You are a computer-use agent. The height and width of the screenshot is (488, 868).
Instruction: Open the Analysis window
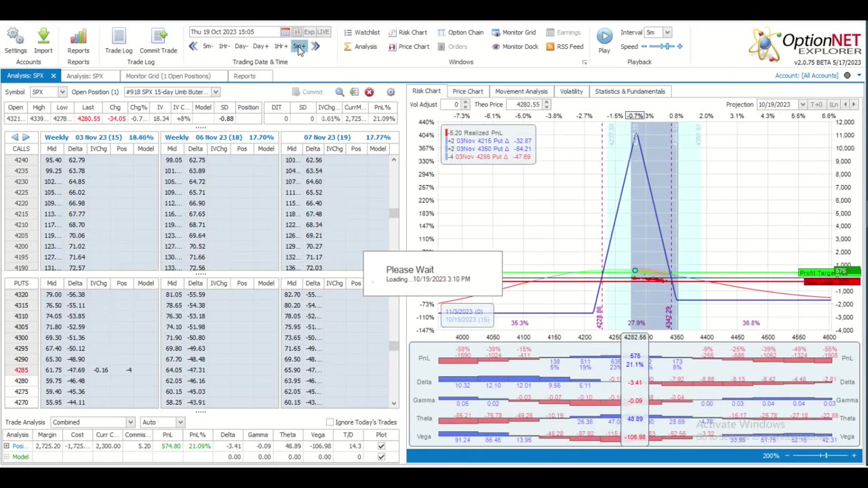tap(360, 47)
